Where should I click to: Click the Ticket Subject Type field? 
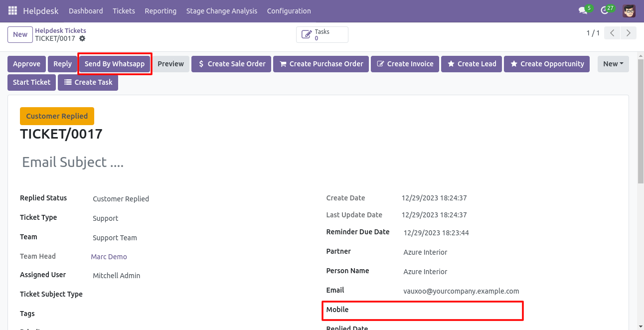tap(51, 294)
